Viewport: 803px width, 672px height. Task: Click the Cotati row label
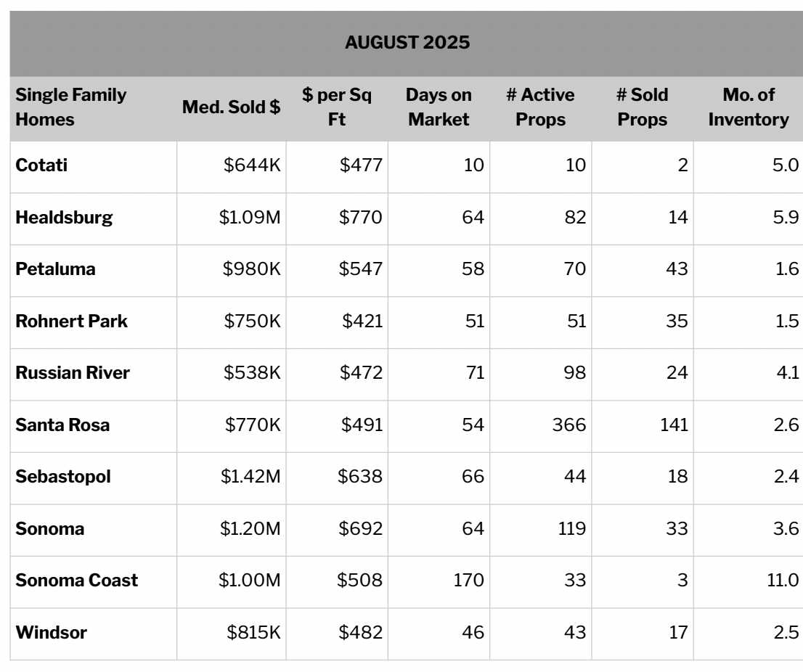(x=41, y=165)
